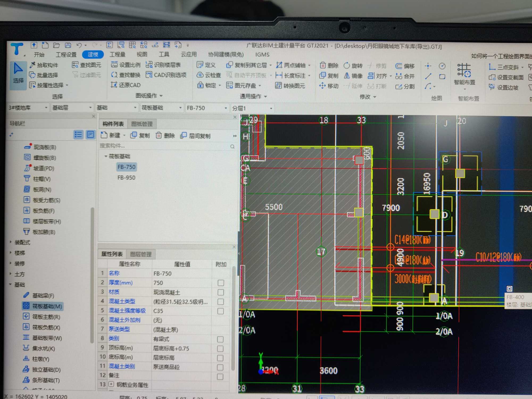Screen dimensions: 532x399
Task: Click 转换图元 convert element tool
Action: pyautogui.click(x=290, y=86)
